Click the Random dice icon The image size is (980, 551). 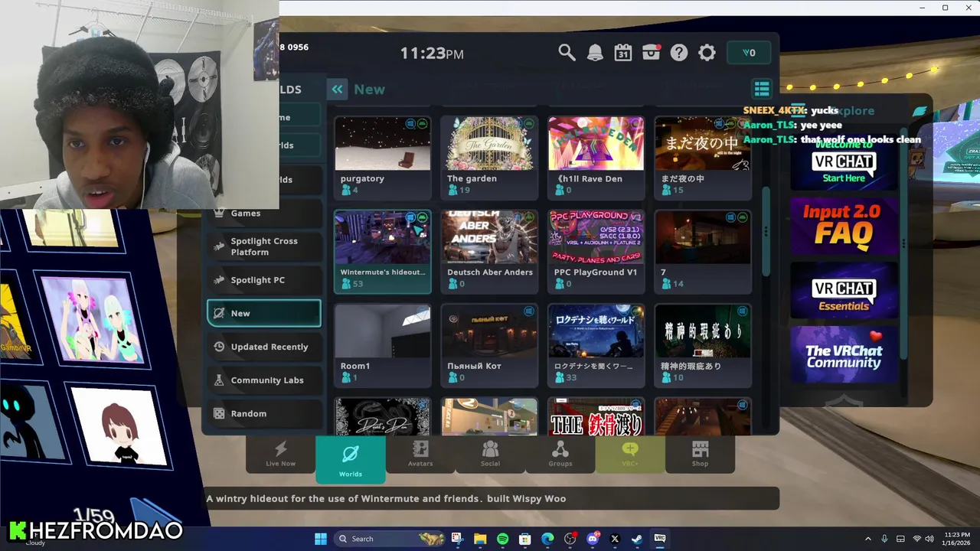[x=219, y=414]
